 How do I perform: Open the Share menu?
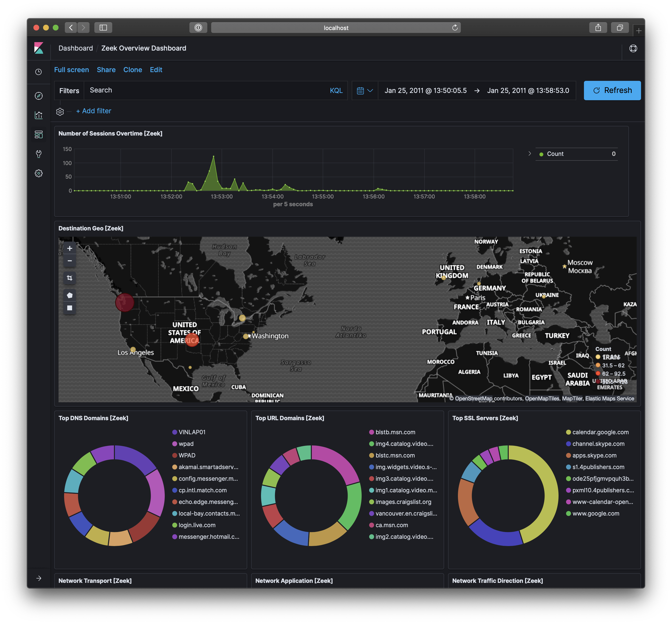[106, 69]
